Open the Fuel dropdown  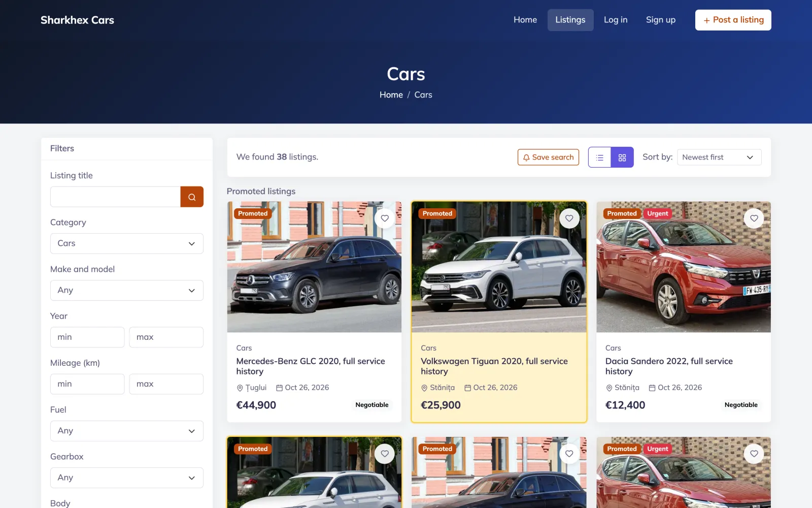tap(127, 431)
